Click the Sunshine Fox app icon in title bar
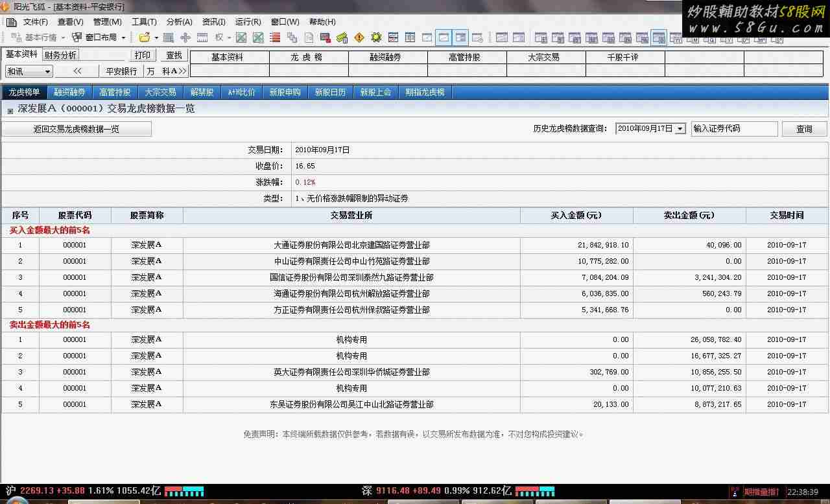The image size is (830, 504). (5, 6)
